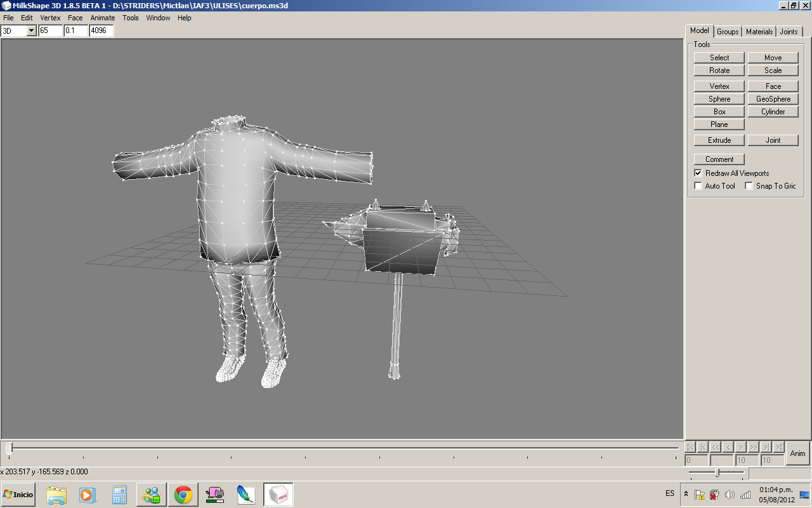Select the Select tool button
812x508 pixels.
719,58
